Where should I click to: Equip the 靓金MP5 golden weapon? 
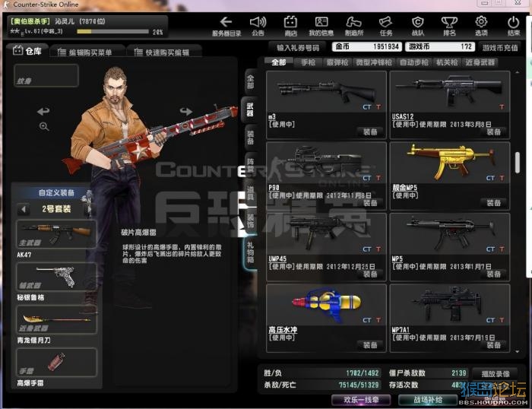click(x=493, y=203)
